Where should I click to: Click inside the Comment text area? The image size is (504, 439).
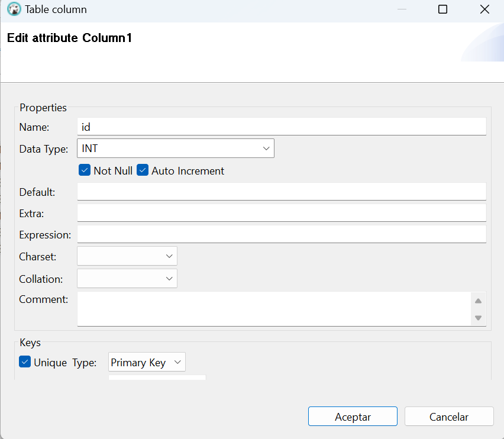click(x=274, y=309)
